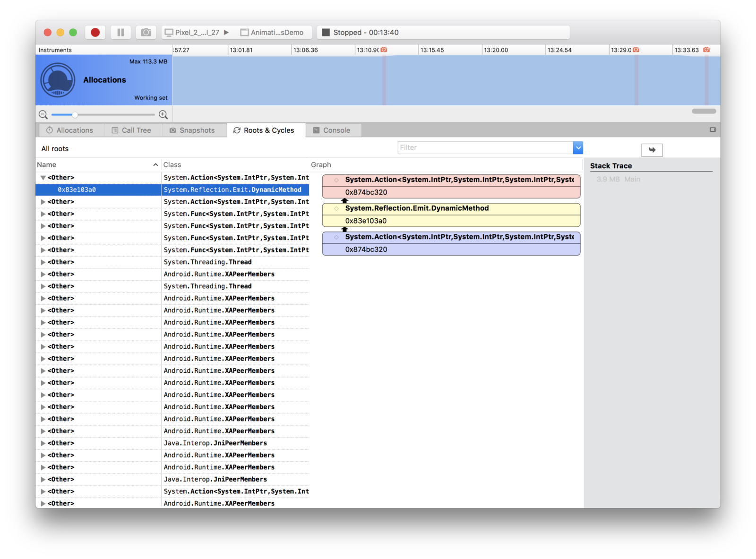Start recording with the red record button

tap(95, 32)
